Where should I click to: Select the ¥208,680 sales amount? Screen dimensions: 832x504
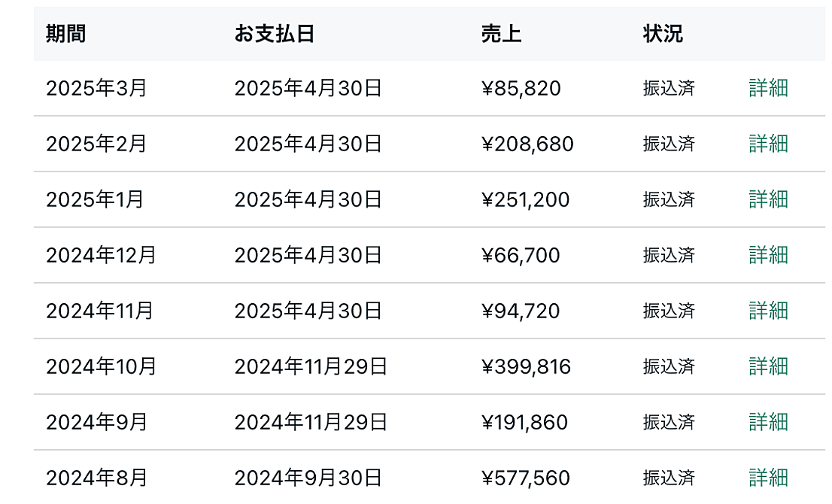(527, 144)
